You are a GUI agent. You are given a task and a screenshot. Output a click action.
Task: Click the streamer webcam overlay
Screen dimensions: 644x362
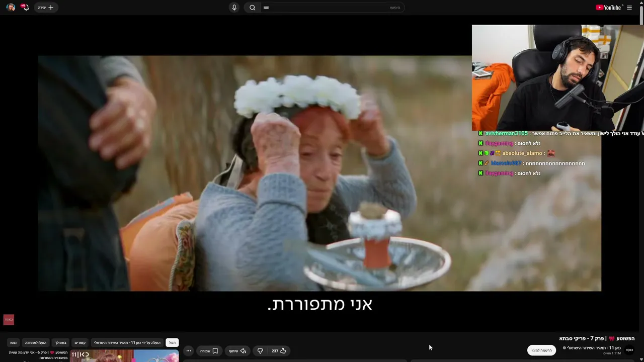pyautogui.click(x=558, y=78)
